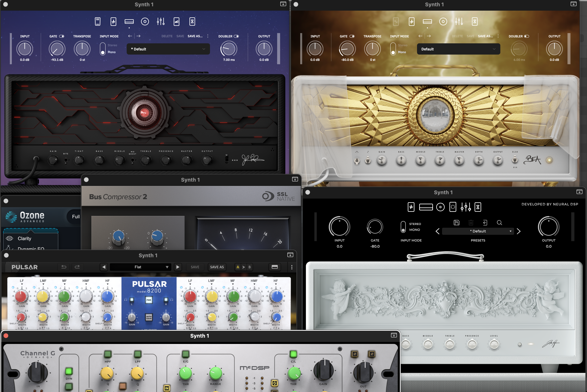587x392 pixels.
Task: Toggle Channel G HPF green button
Action: pos(108,354)
